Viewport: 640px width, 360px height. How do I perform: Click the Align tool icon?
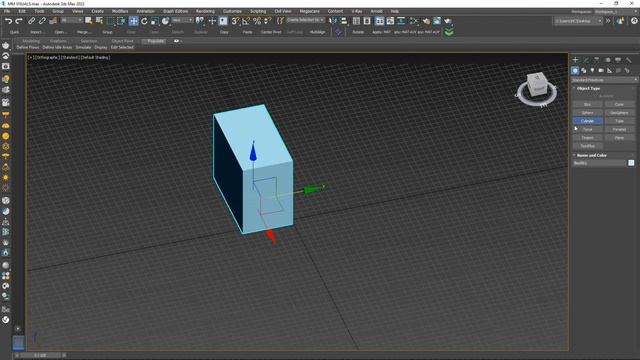pyautogui.click(x=344, y=21)
